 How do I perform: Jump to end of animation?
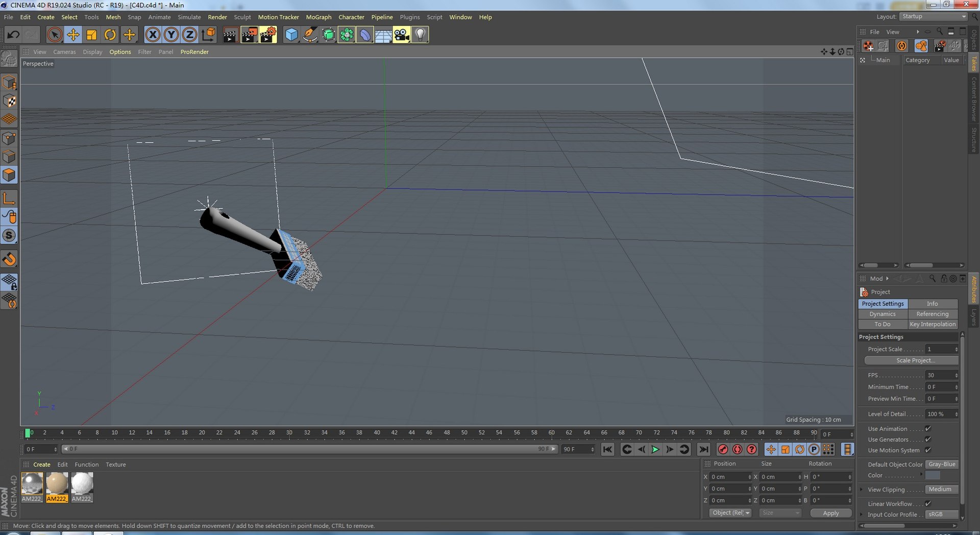[x=703, y=449]
